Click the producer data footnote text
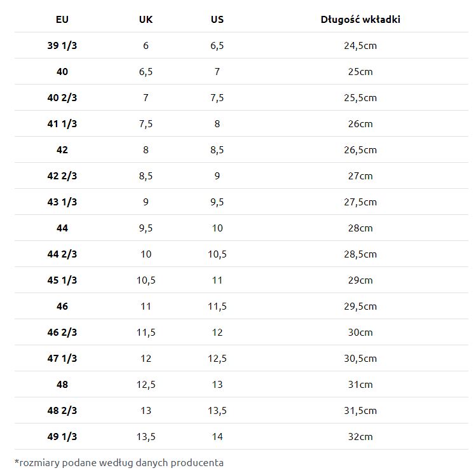476x475 pixels. 119,462
